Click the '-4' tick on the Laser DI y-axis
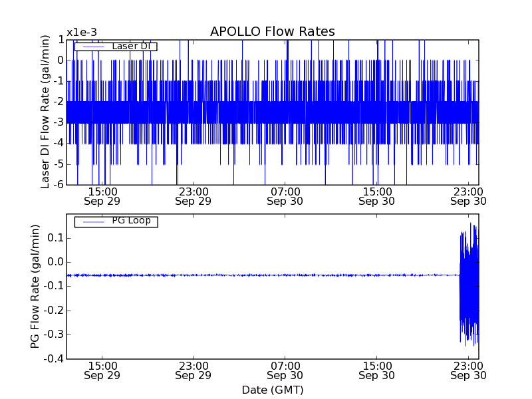Viewport: 532px width, 399px height. coord(59,143)
